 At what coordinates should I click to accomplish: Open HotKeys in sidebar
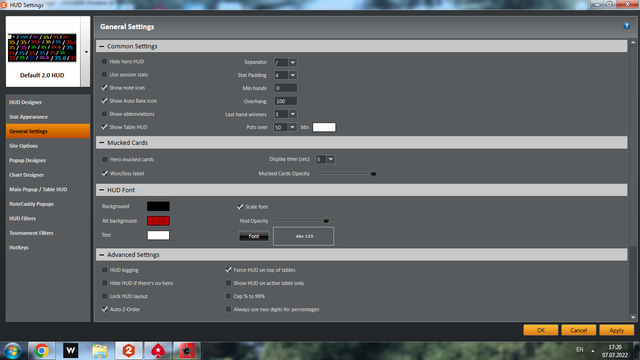[x=48, y=248]
